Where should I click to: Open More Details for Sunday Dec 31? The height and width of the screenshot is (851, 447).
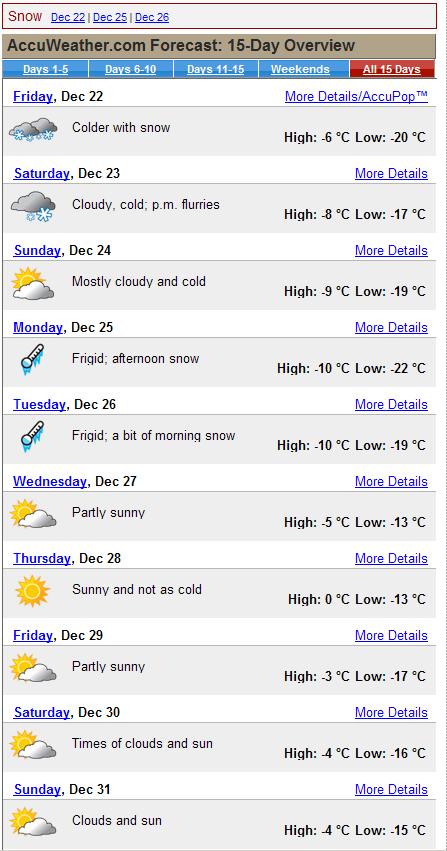[x=391, y=790]
